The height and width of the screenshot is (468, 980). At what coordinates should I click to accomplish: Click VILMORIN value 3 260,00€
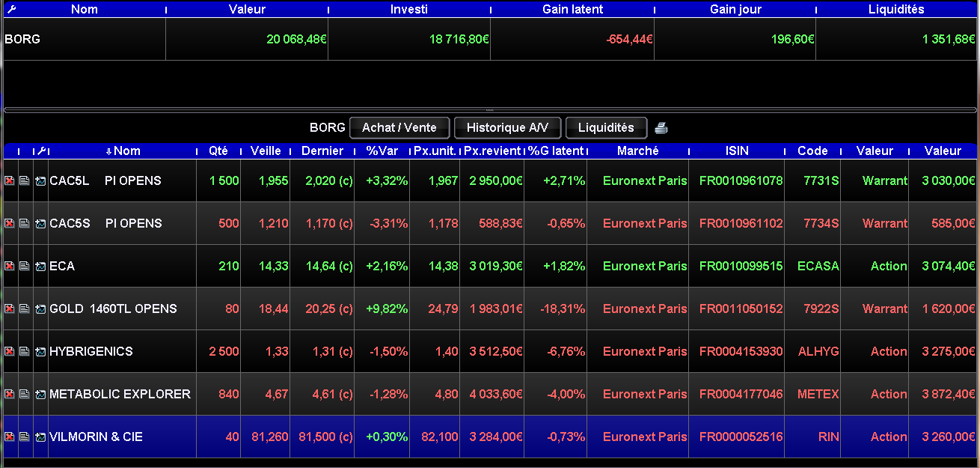pyautogui.click(x=949, y=437)
